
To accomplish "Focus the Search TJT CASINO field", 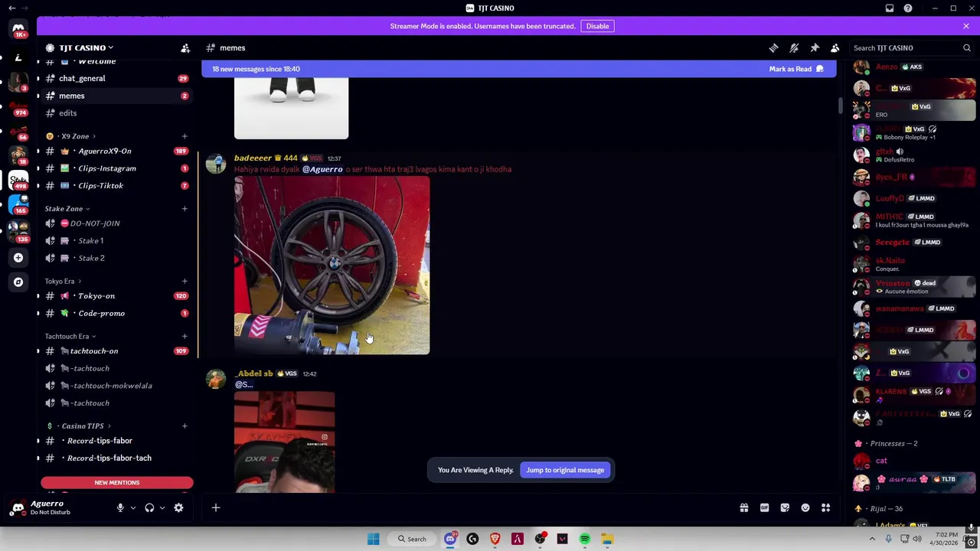I will (911, 48).
